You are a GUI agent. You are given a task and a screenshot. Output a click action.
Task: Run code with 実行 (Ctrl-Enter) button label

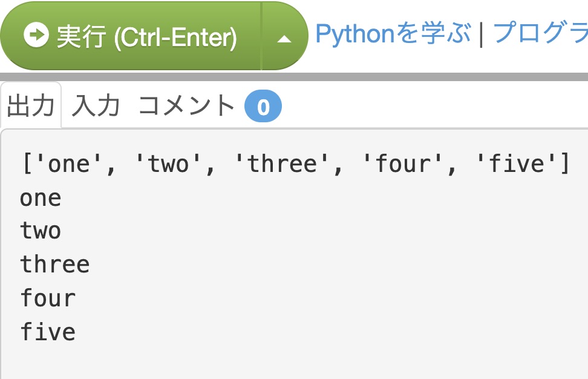[146, 36]
